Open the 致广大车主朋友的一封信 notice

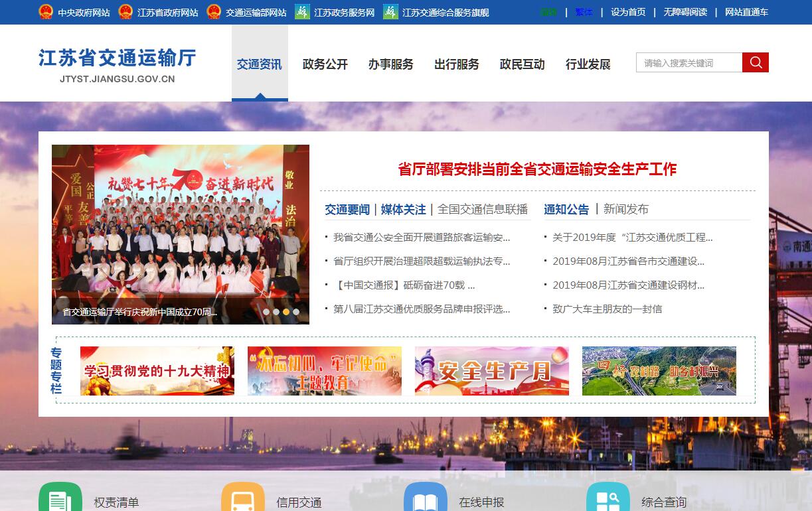[607, 309]
